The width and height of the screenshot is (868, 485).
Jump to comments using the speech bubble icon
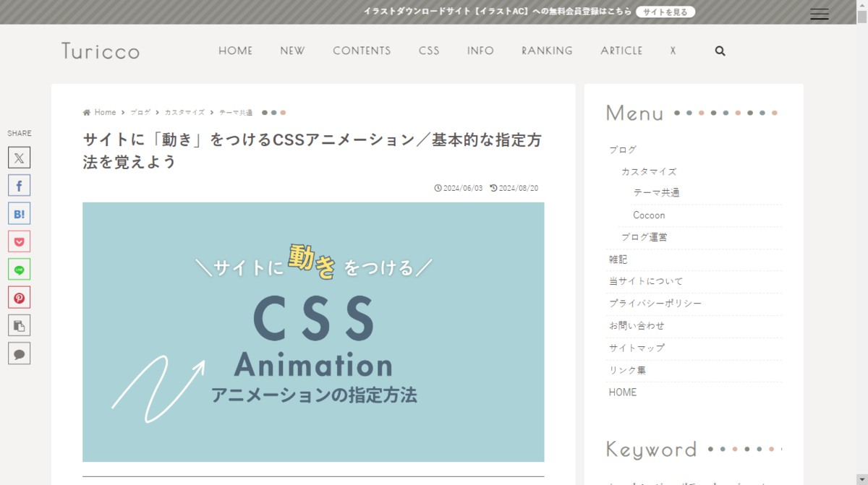(19, 353)
